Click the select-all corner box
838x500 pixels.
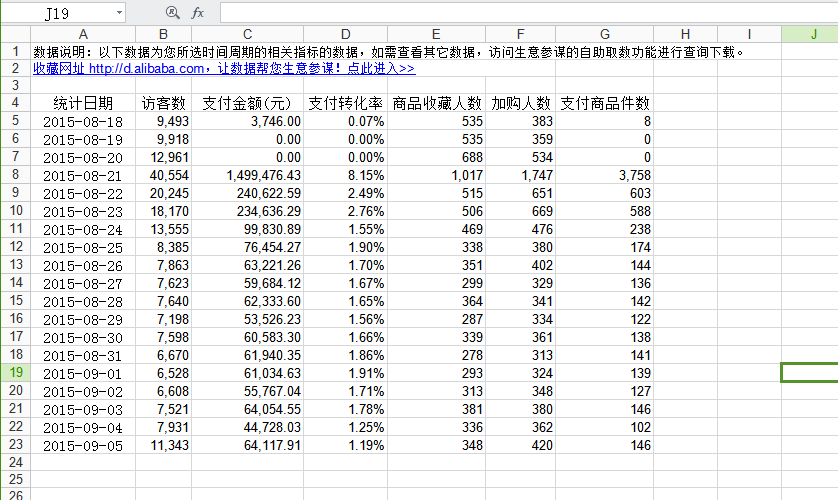tap(15, 34)
